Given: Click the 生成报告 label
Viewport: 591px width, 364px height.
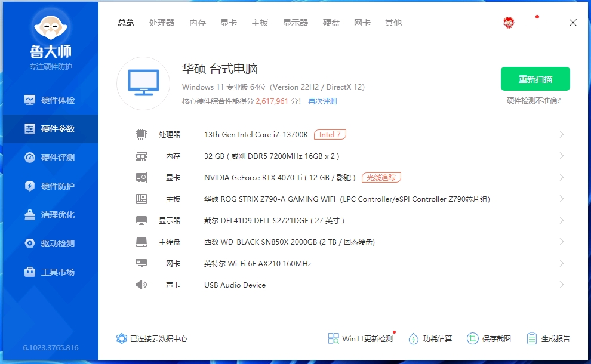Looking at the screenshot, I should (556, 339).
